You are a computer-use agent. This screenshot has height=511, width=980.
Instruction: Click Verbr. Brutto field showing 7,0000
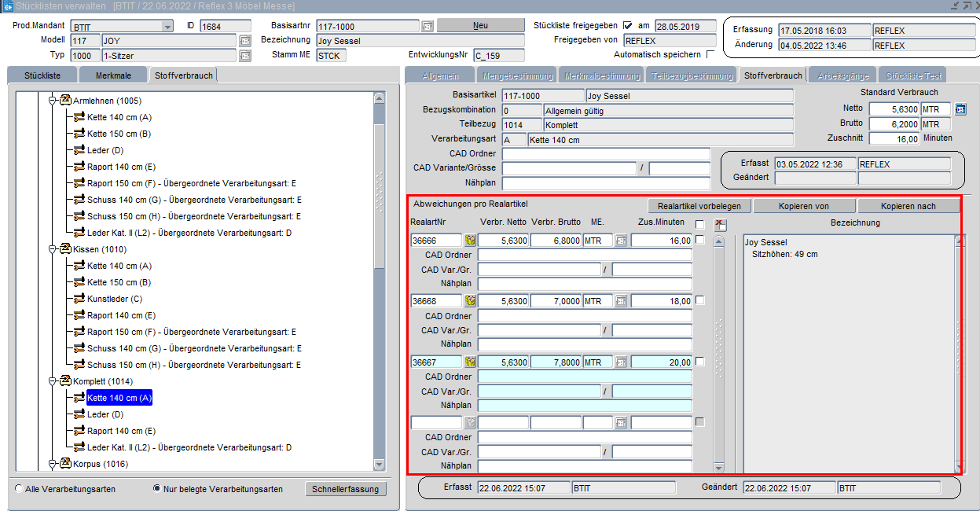coord(555,301)
